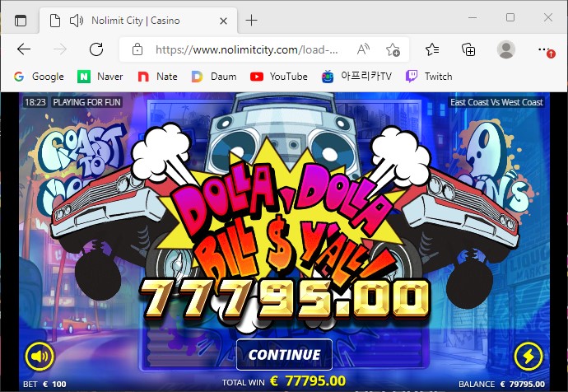The height and width of the screenshot is (392, 568).
Task: Minimize the browser window
Action: [x=473, y=17]
